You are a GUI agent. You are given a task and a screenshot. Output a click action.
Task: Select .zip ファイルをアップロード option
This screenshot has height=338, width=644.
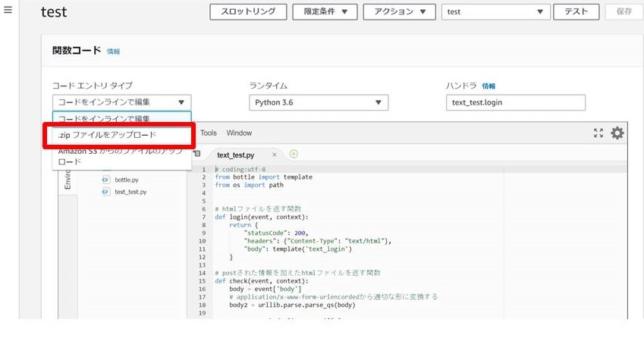point(118,135)
